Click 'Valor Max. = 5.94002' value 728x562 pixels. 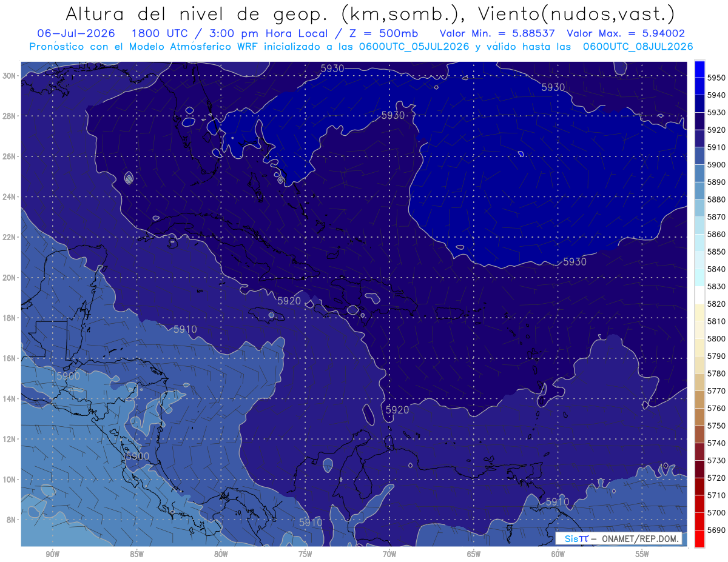point(626,33)
